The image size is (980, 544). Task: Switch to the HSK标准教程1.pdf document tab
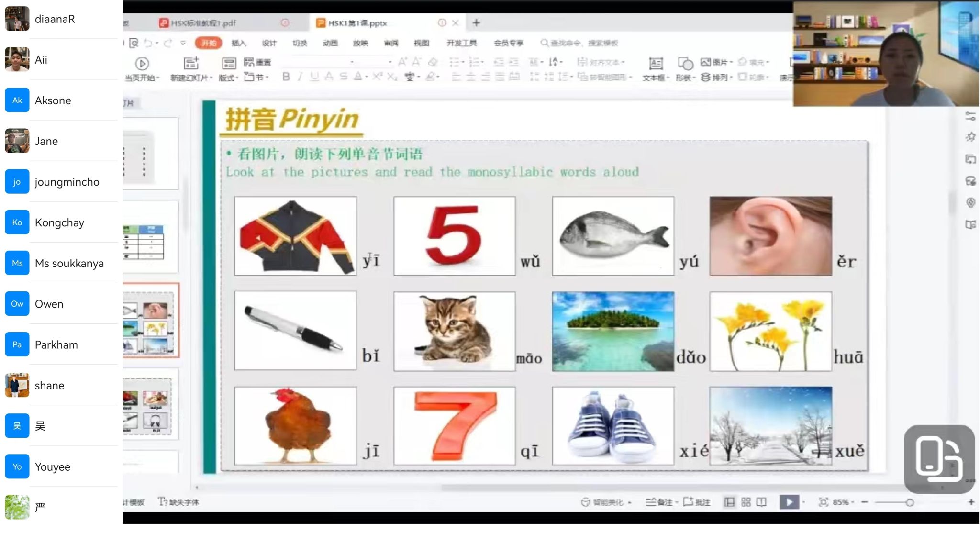tap(203, 23)
